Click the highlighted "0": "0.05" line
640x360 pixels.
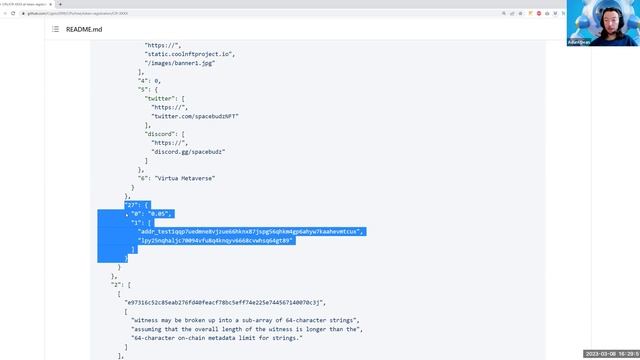152,214
